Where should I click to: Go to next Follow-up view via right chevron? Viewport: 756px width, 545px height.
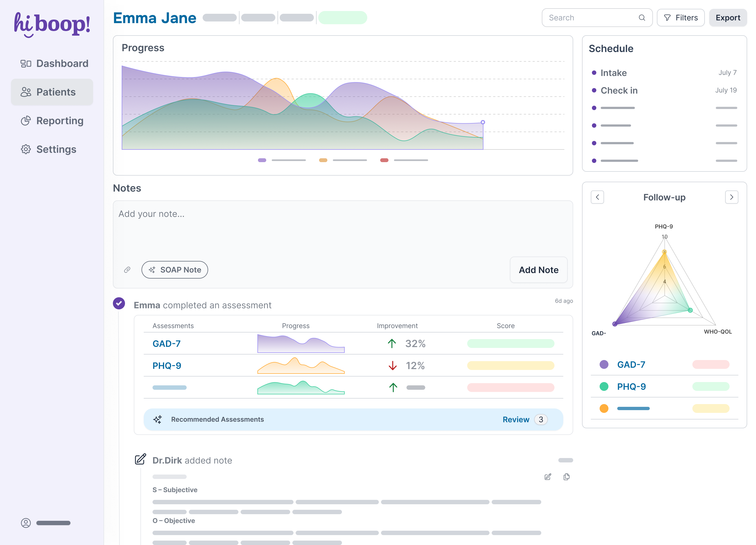(x=732, y=197)
